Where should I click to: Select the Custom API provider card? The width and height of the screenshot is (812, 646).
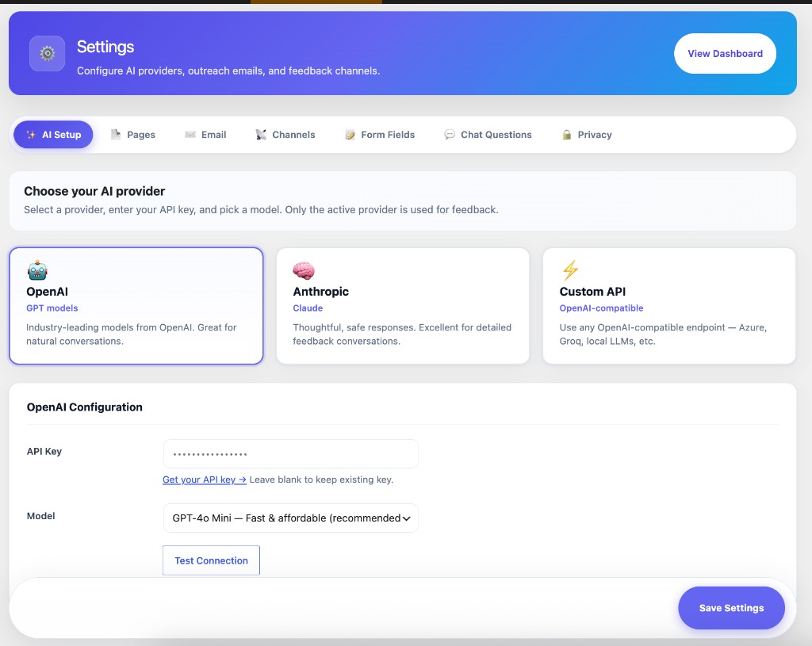(669, 306)
